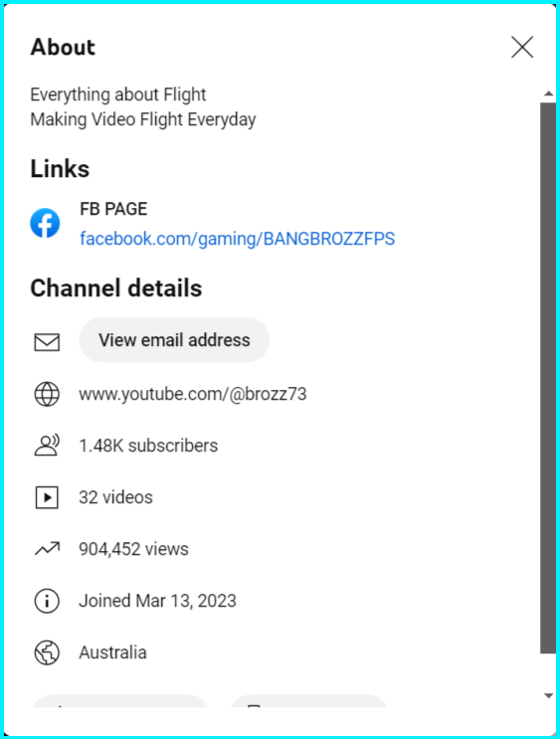Screen dimensions: 560x739
Task: Click the View email address button
Action: point(174,340)
